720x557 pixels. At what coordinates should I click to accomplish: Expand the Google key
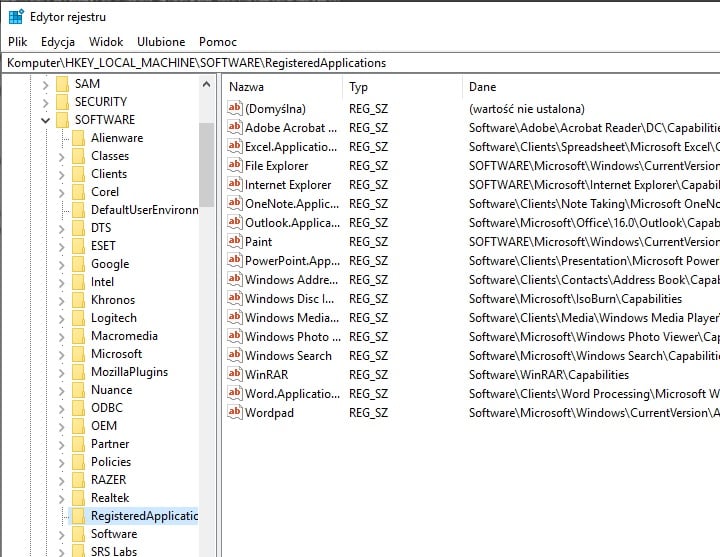(62, 264)
